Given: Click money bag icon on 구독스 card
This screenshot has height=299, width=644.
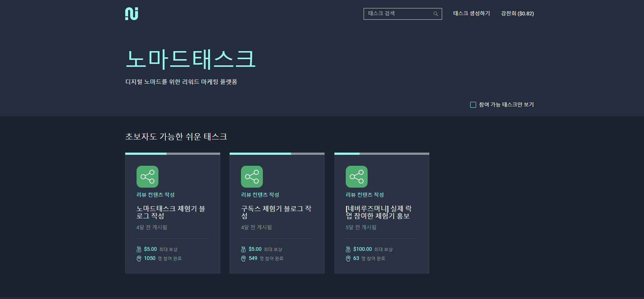Looking at the screenshot, I should [244, 249].
